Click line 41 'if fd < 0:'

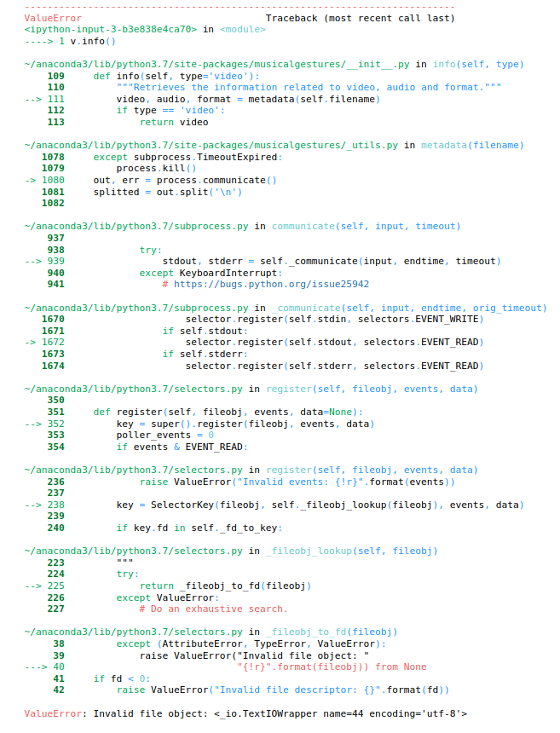click(x=122, y=678)
